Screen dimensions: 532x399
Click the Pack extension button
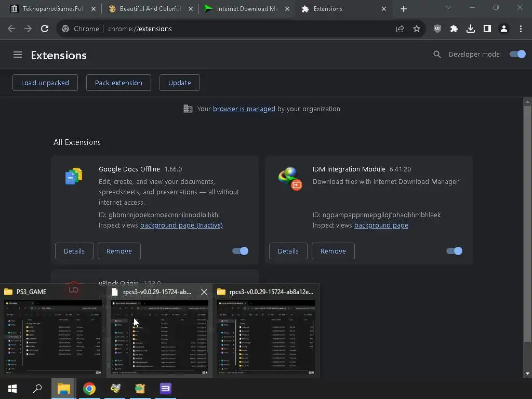click(118, 83)
